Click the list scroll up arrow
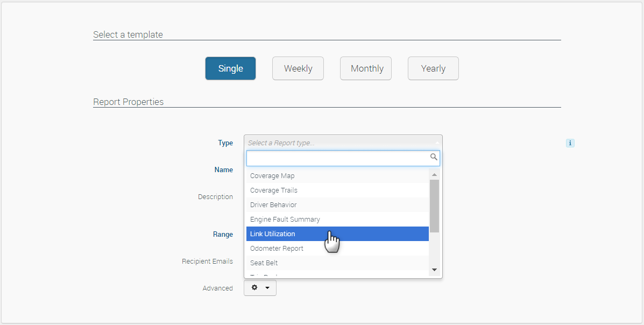Viewport: 644px width, 325px height. tap(434, 174)
